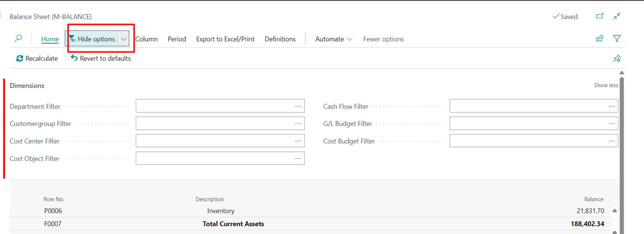Click the Inventory description cell
Screen dimensions: 644x234
(221, 211)
